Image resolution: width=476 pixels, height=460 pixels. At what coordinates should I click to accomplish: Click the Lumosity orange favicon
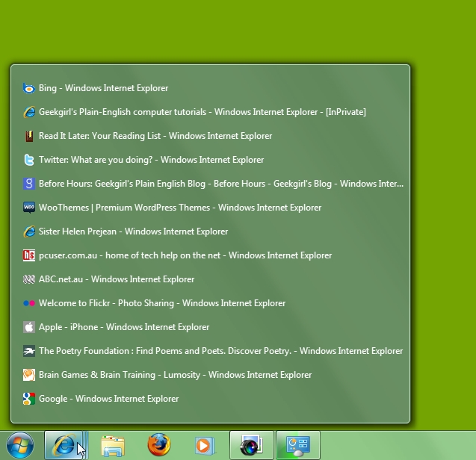pyautogui.click(x=29, y=375)
